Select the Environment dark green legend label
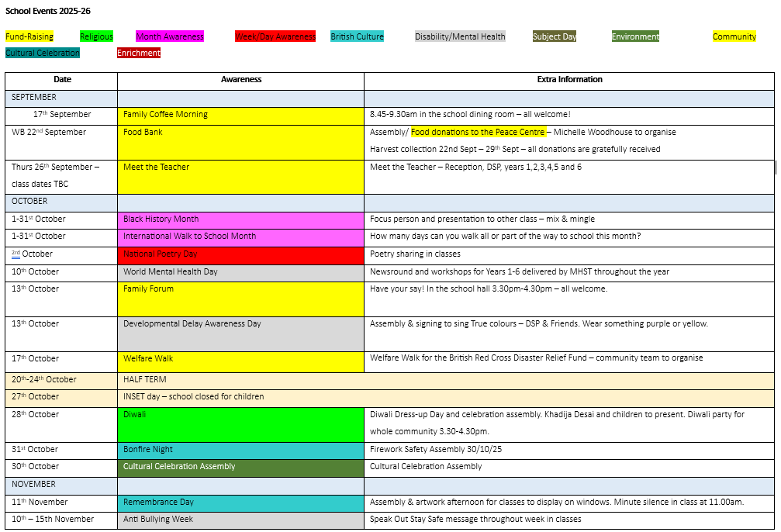 [x=635, y=36]
